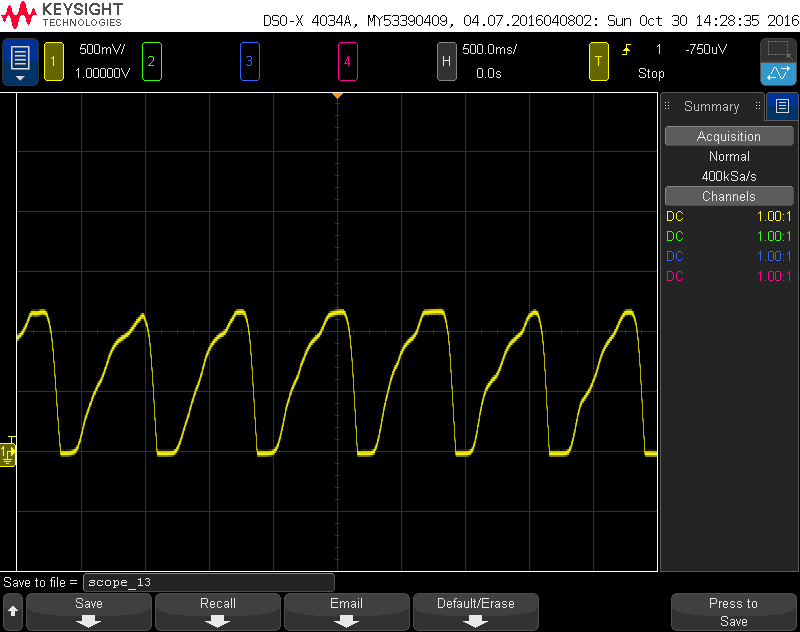
Task: Click the Acquisition header button
Action: pyautogui.click(x=729, y=136)
